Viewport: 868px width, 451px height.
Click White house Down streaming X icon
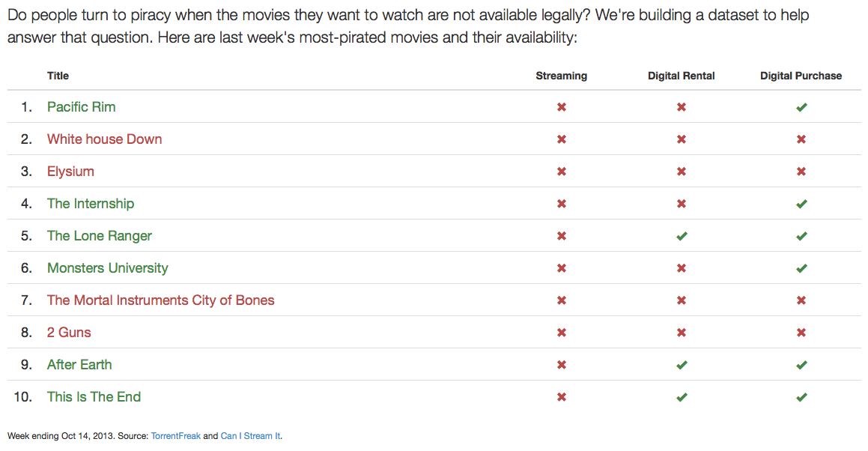(562, 139)
